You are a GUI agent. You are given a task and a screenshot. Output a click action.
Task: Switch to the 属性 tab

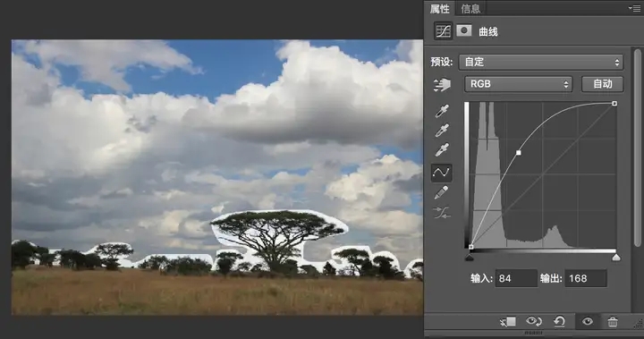440,9
